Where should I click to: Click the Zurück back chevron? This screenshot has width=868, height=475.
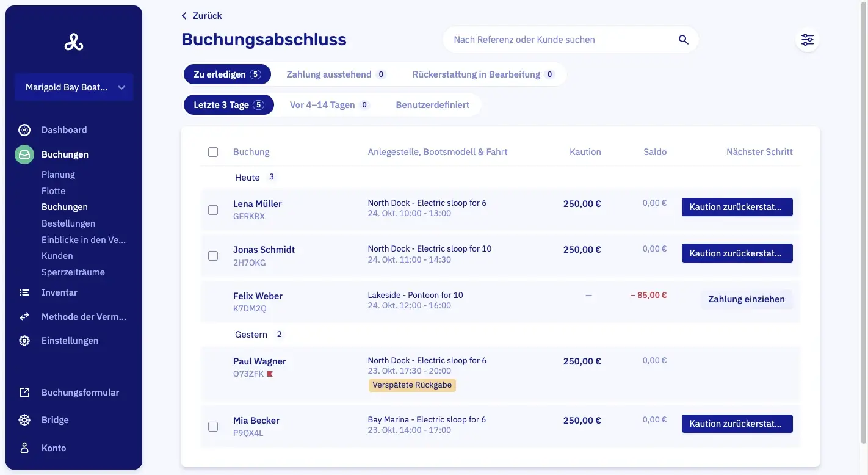point(184,16)
